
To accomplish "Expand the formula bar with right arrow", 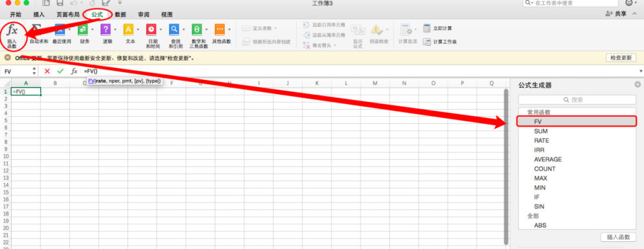I will (x=641, y=71).
